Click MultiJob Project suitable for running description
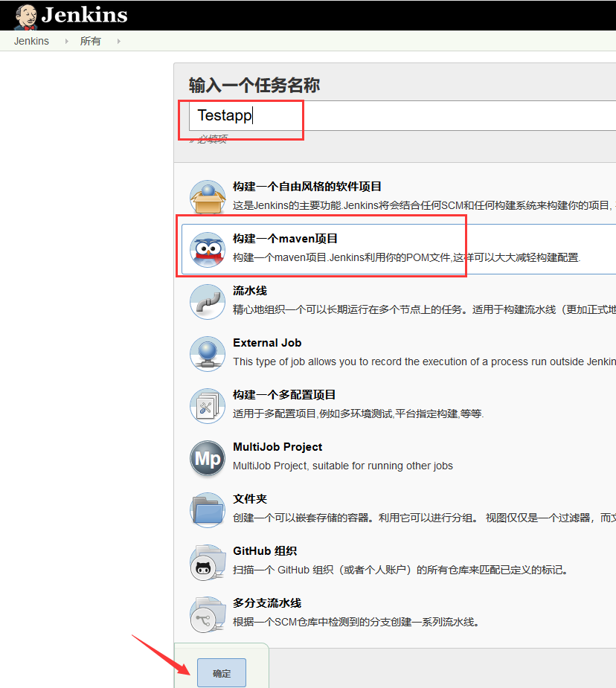The width and height of the screenshot is (616, 688). [x=343, y=466]
